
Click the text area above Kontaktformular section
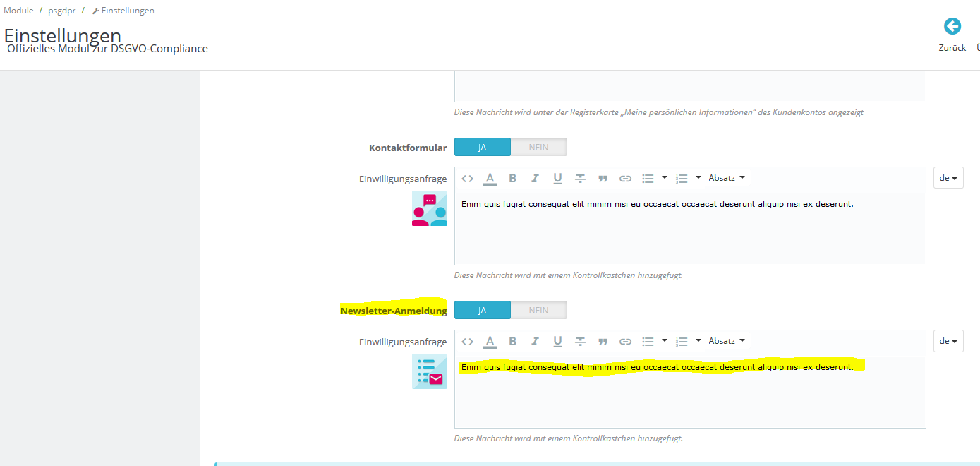(690, 86)
